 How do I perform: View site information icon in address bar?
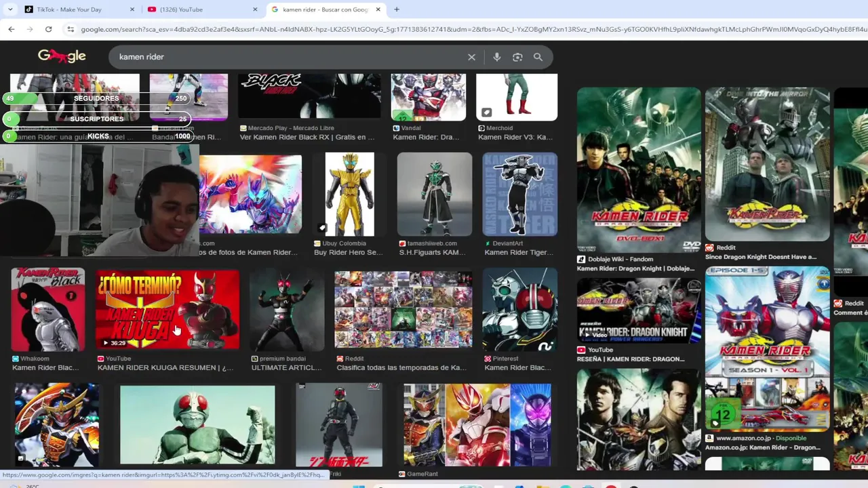point(71,29)
